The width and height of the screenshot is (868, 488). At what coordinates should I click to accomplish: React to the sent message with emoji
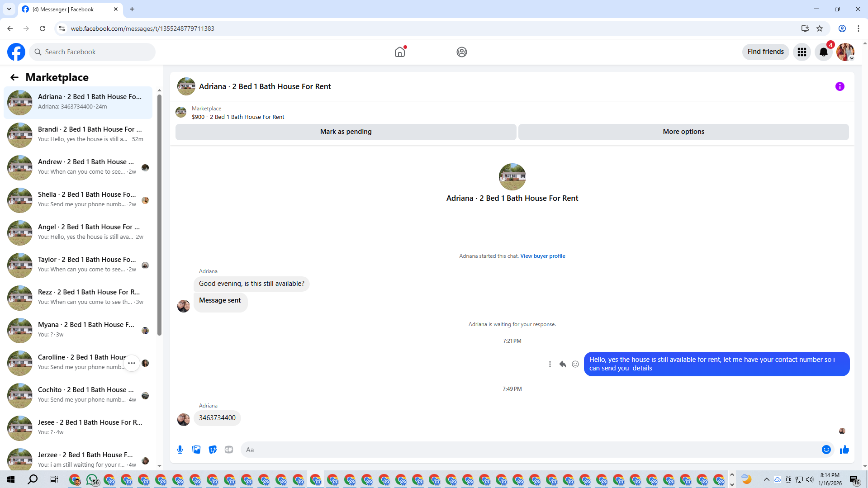tap(575, 364)
